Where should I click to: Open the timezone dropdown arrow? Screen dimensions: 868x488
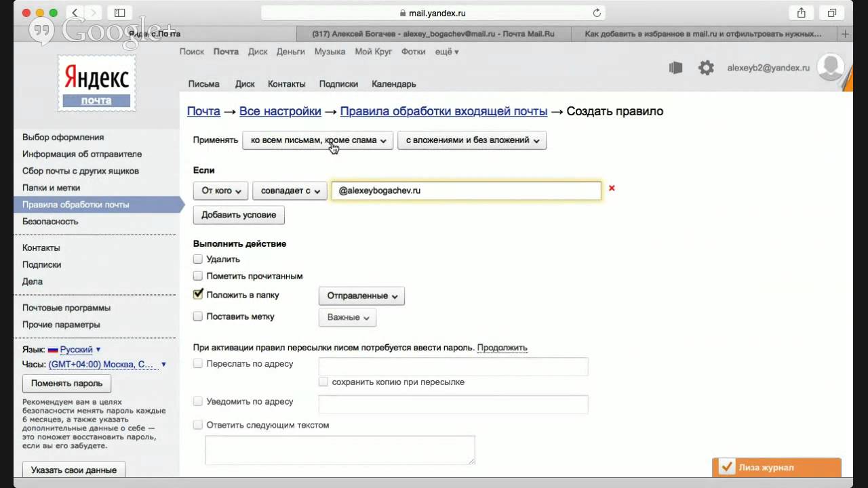tap(163, 365)
